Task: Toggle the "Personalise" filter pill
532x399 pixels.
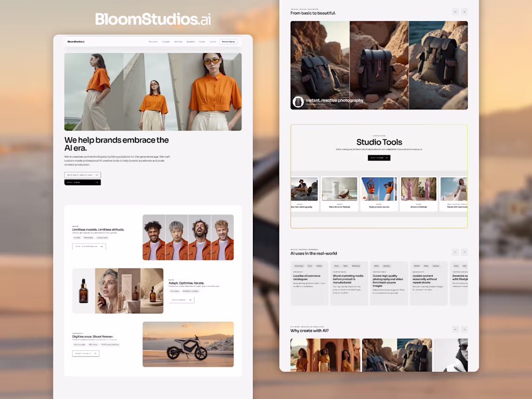Action: (x=89, y=237)
